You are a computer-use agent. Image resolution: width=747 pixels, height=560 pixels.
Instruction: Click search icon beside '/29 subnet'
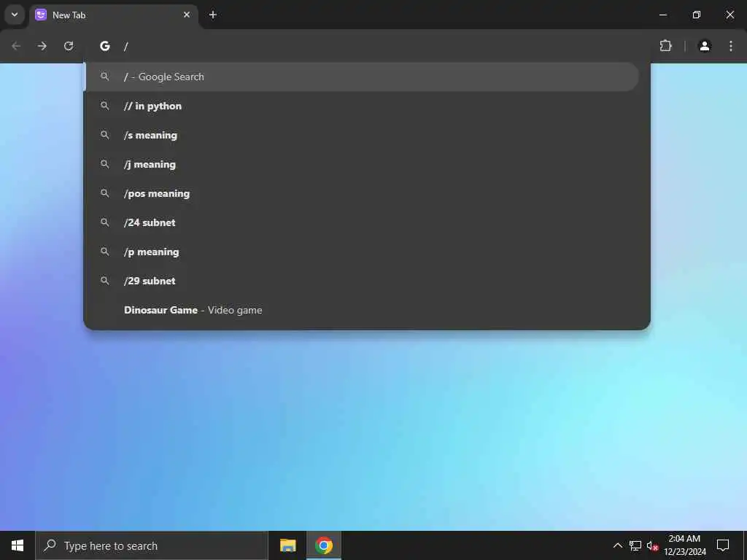pyautogui.click(x=105, y=281)
